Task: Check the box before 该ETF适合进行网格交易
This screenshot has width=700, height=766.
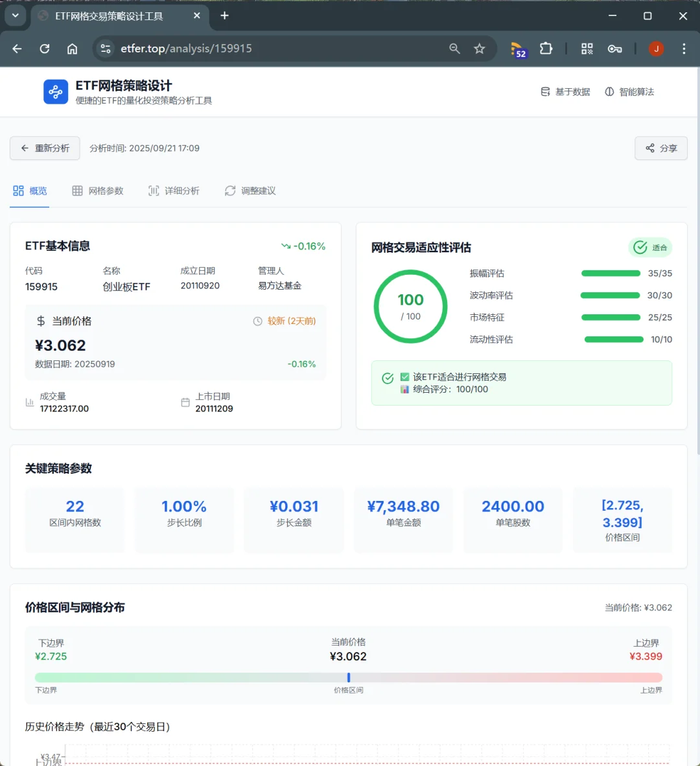Action: (404, 377)
